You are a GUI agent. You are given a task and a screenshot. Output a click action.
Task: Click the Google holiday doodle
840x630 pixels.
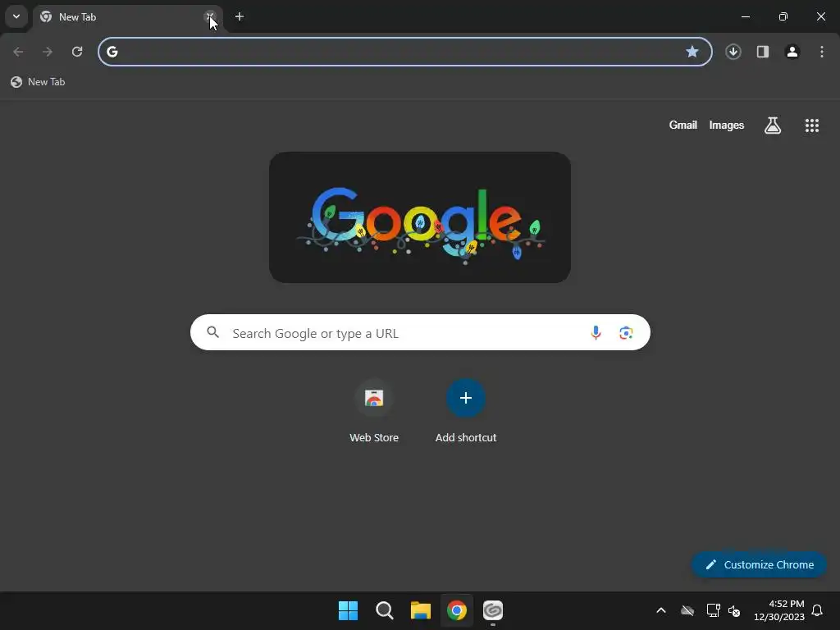point(420,217)
